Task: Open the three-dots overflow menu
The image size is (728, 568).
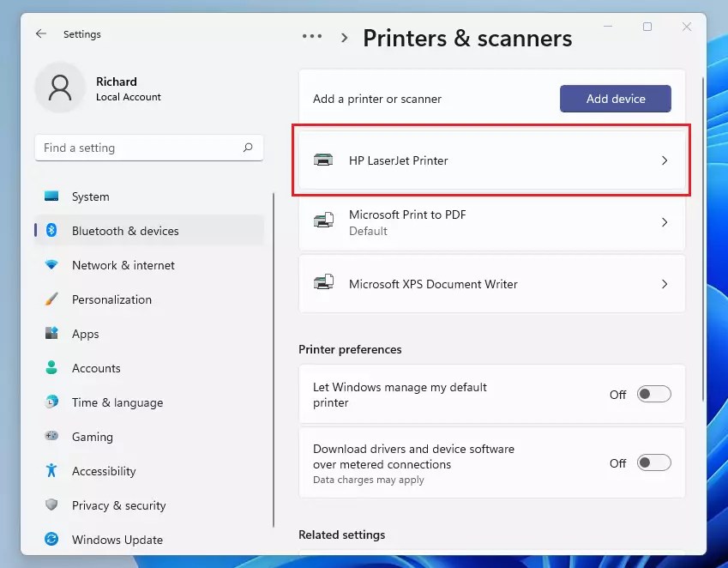Action: coord(312,36)
